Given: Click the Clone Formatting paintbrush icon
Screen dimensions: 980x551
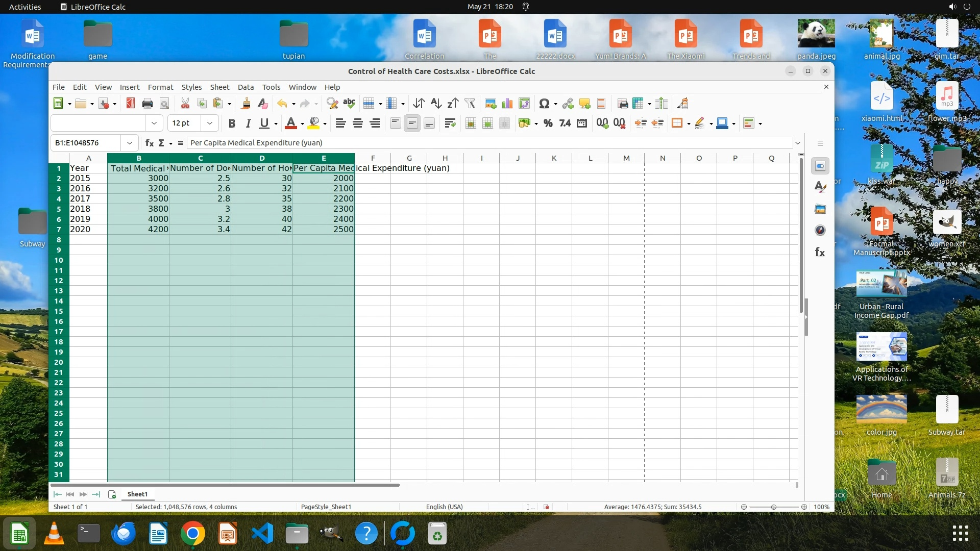Looking at the screenshot, I should pos(246,104).
